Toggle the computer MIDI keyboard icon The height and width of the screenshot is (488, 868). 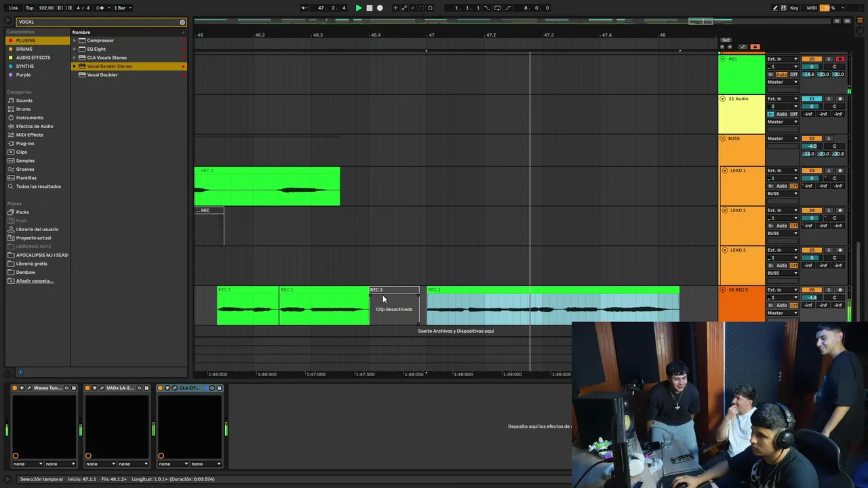[784, 8]
